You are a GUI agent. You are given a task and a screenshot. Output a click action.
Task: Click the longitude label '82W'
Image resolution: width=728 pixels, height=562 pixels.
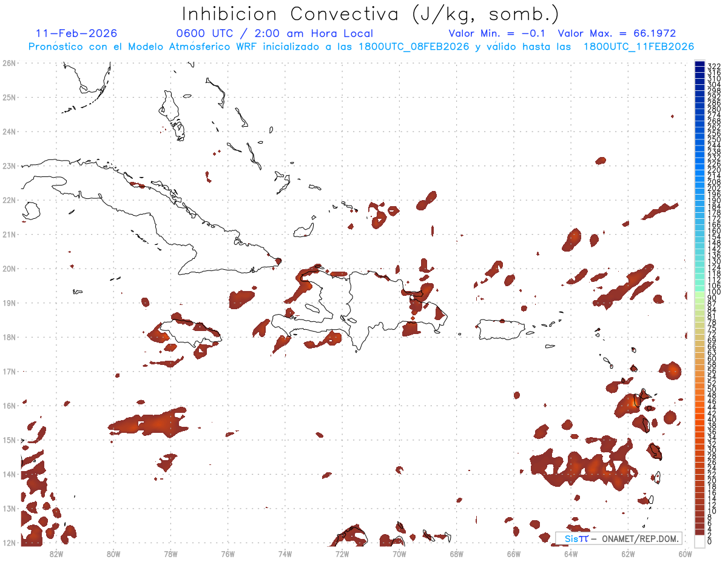[56, 553]
